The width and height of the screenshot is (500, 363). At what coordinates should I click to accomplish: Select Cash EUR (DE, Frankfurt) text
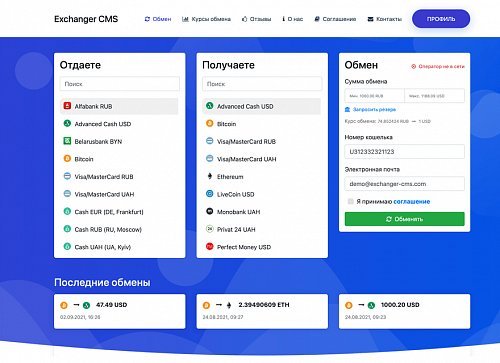point(109,212)
